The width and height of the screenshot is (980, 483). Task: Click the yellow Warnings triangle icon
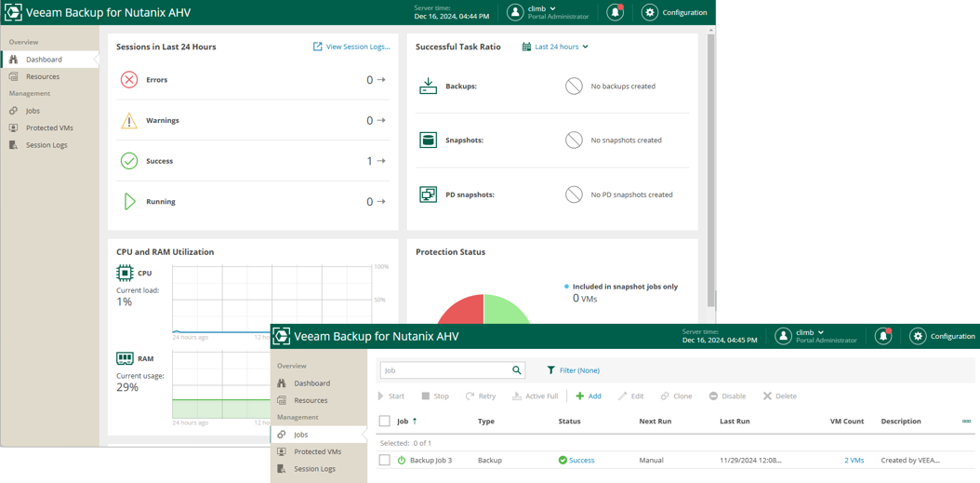128,120
